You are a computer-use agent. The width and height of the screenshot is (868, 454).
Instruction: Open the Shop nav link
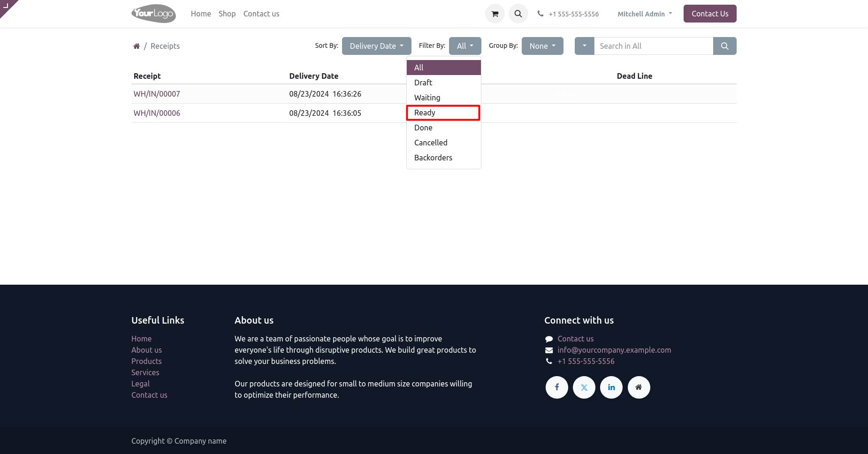(x=227, y=14)
